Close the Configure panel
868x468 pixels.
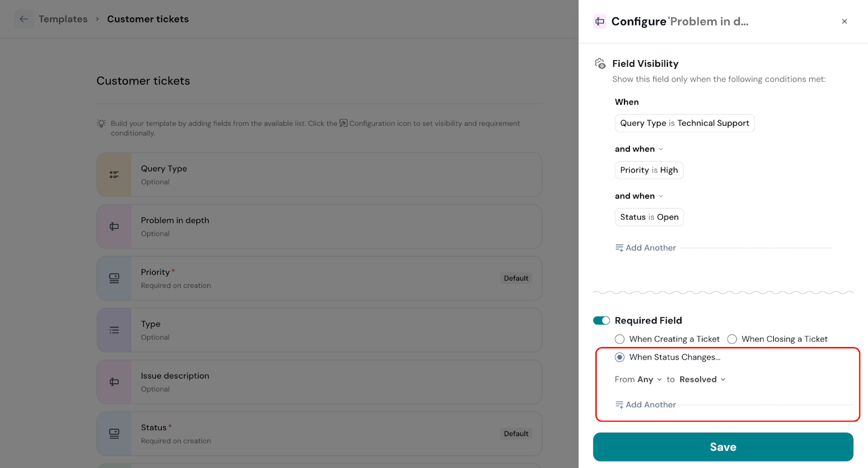[844, 22]
